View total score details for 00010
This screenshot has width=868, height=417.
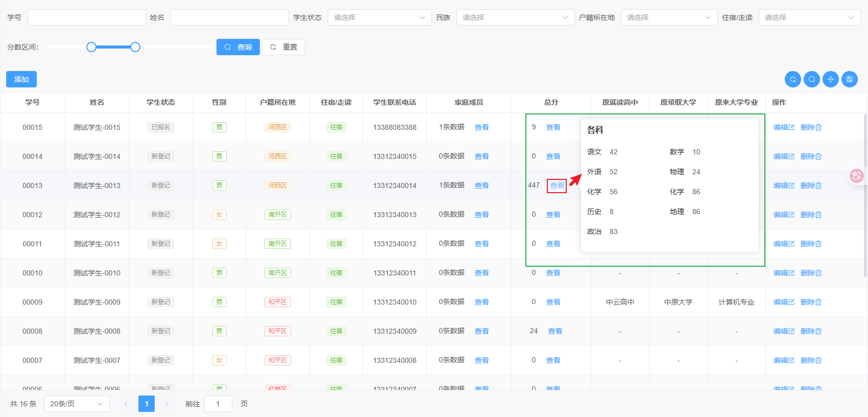(553, 273)
